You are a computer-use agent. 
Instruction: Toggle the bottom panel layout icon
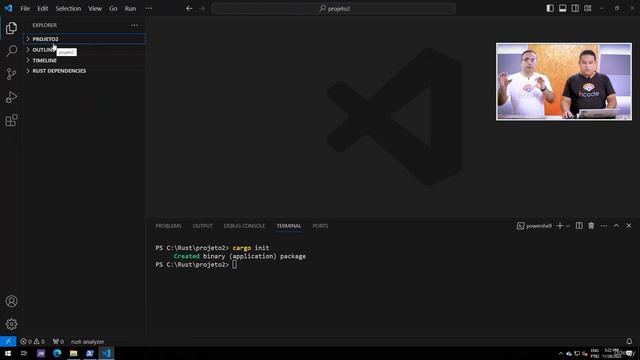[562, 8]
